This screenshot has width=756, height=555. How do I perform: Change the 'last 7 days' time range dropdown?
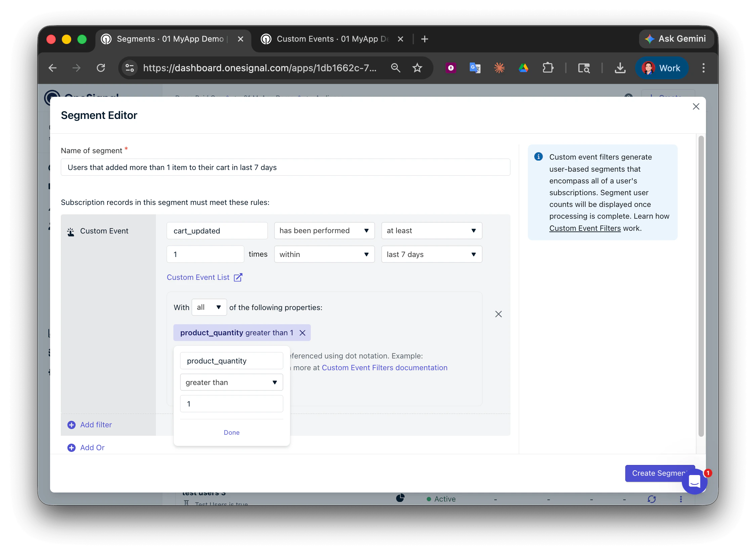[x=431, y=254]
